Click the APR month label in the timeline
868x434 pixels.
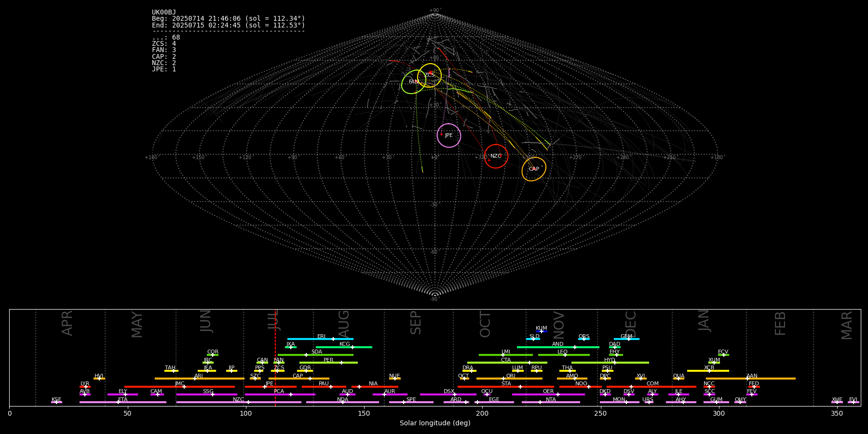67,323
